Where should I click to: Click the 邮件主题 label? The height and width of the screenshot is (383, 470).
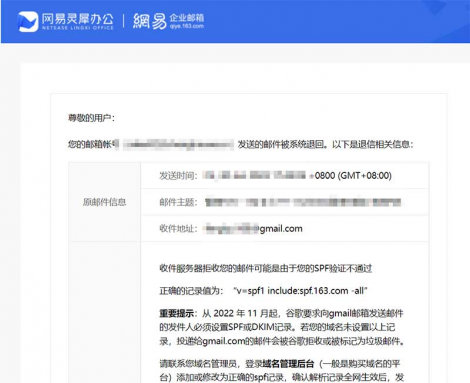click(x=178, y=202)
